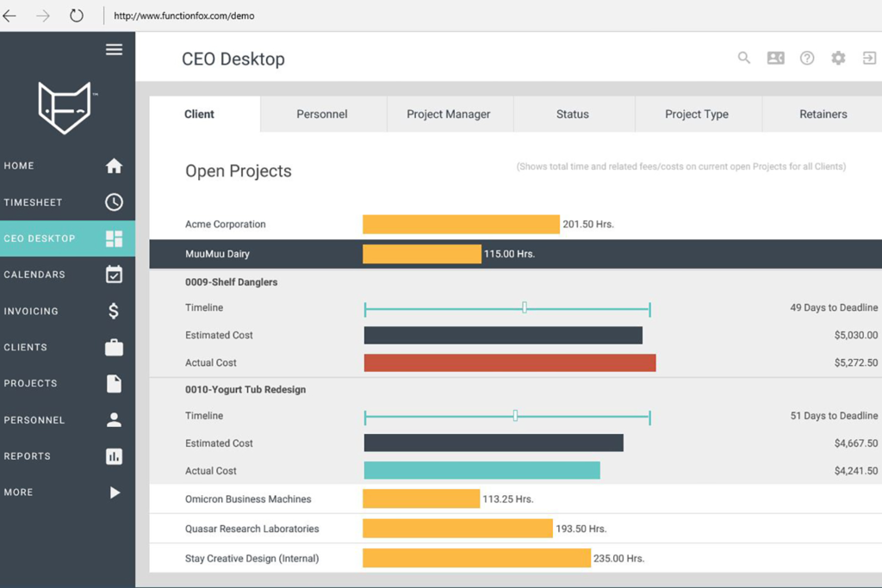Click the Timesheet clock icon

point(114,202)
